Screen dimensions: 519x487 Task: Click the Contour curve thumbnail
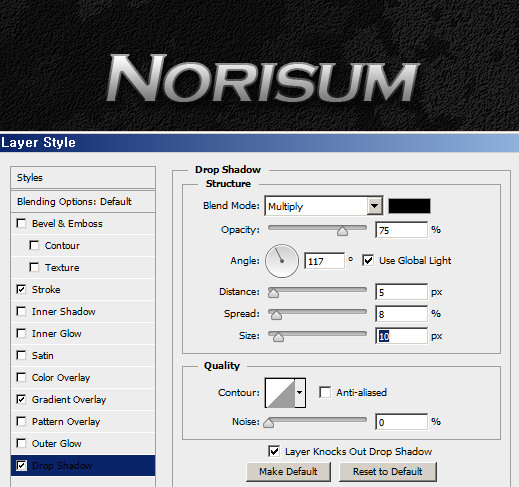280,393
